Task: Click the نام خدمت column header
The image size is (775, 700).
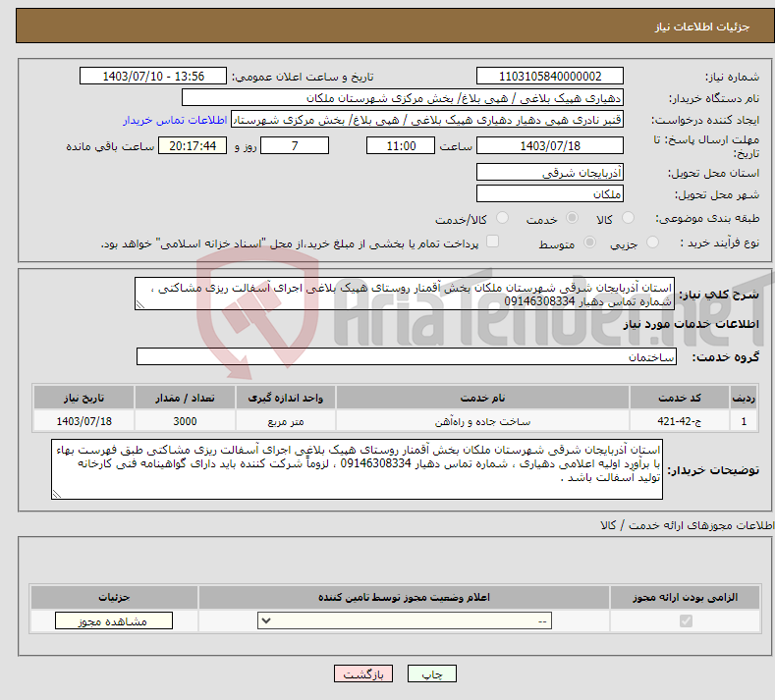Action: (482, 398)
